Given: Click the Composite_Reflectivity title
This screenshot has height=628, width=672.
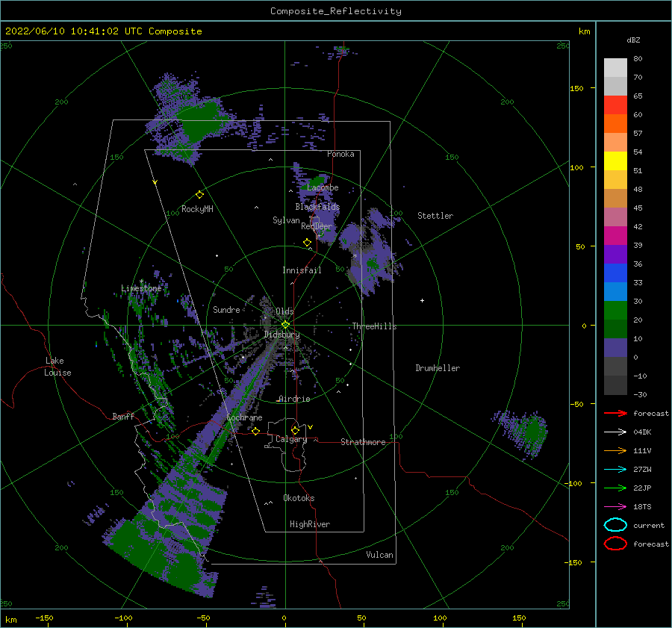Looking at the screenshot, I should [x=336, y=11].
